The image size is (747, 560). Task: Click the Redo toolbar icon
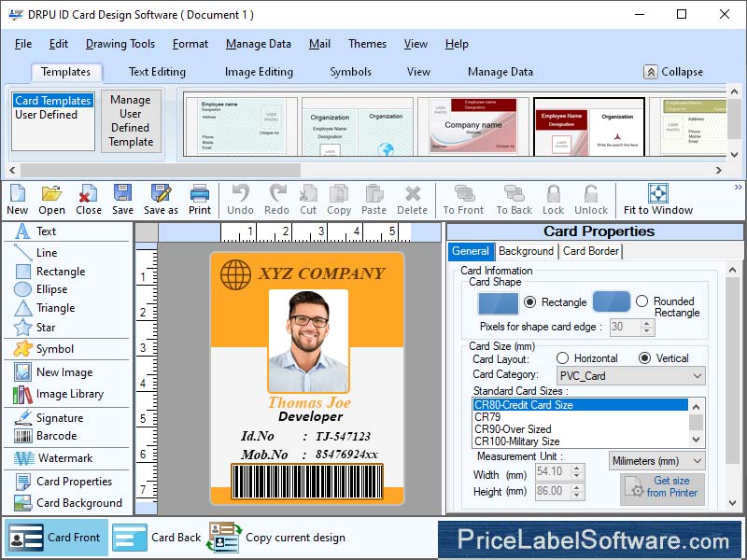(276, 193)
